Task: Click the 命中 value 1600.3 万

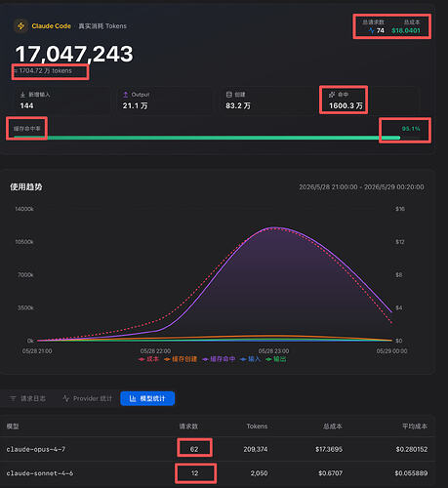Action: click(346, 105)
